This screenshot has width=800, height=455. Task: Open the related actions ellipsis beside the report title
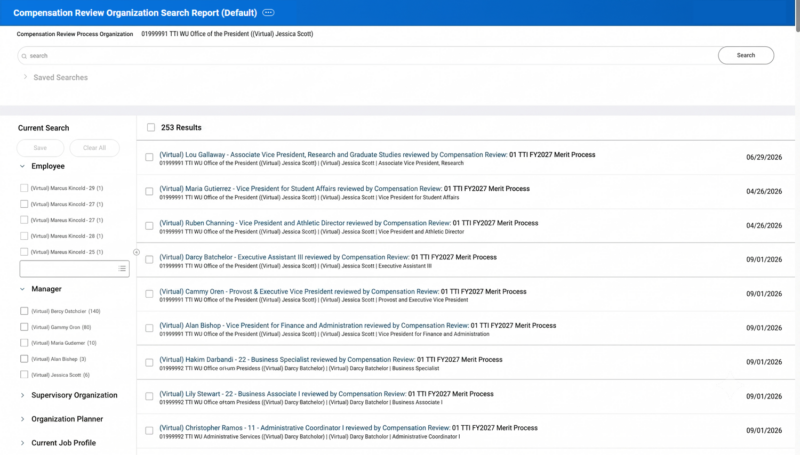[268, 13]
